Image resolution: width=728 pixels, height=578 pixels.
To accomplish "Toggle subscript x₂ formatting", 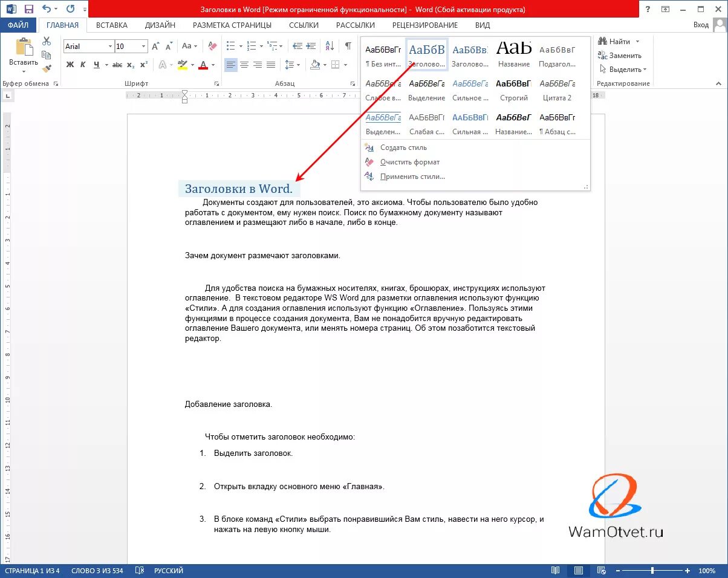I will pyautogui.click(x=131, y=65).
